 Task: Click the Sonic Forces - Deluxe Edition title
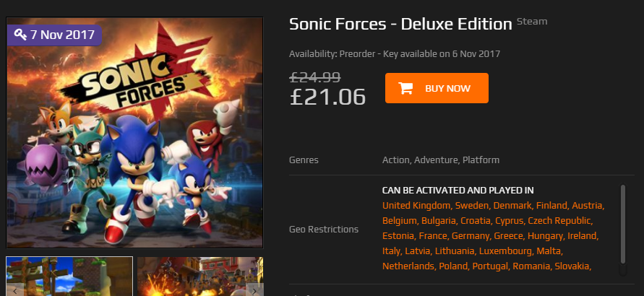(400, 24)
